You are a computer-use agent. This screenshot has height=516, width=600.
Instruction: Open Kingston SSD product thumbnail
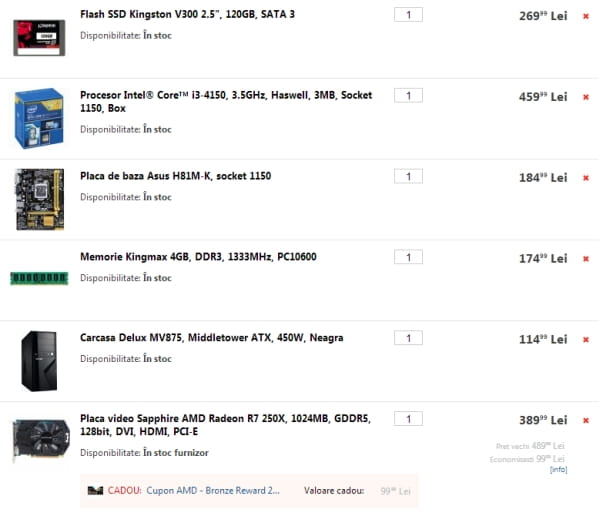39,36
